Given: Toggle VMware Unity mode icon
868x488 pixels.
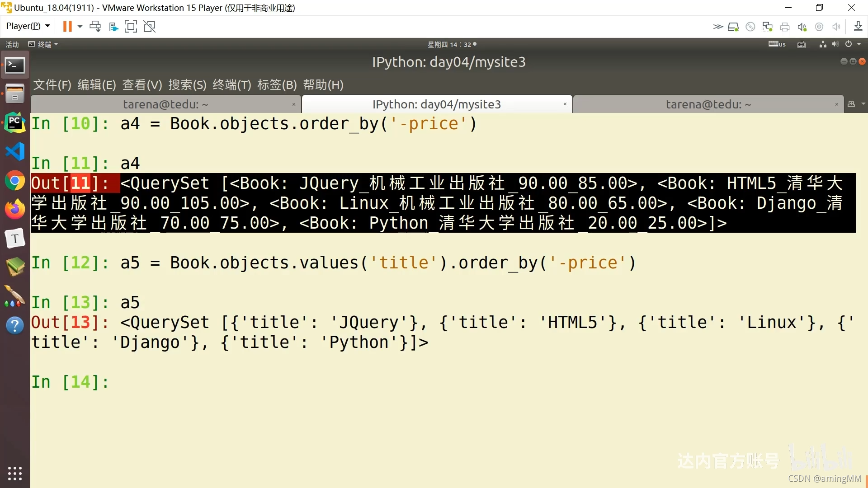Looking at the screenshot, I should pos(149,27).
